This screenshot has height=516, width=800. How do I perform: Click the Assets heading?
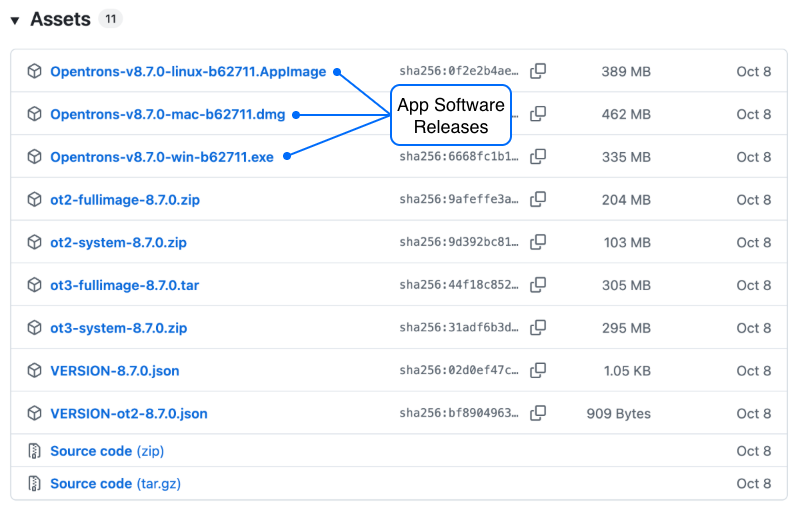coord(60,19)
